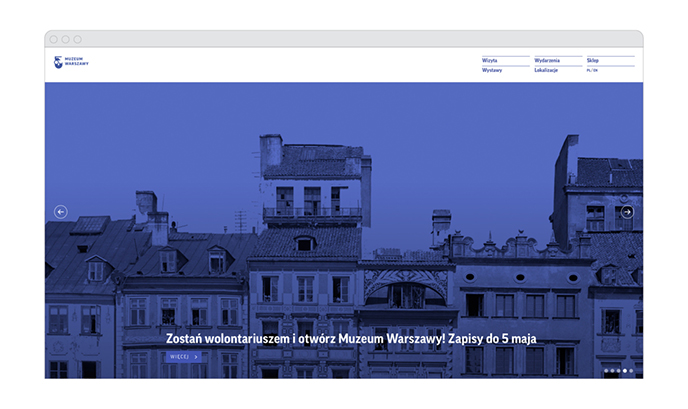The image size is (688, 409).
Task: Open the Wystawy menu item
Action: (x=492, y=71)
